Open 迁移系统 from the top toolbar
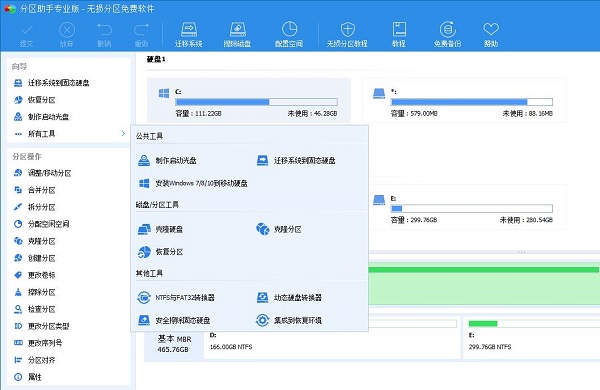 click(x=189, y=35)
